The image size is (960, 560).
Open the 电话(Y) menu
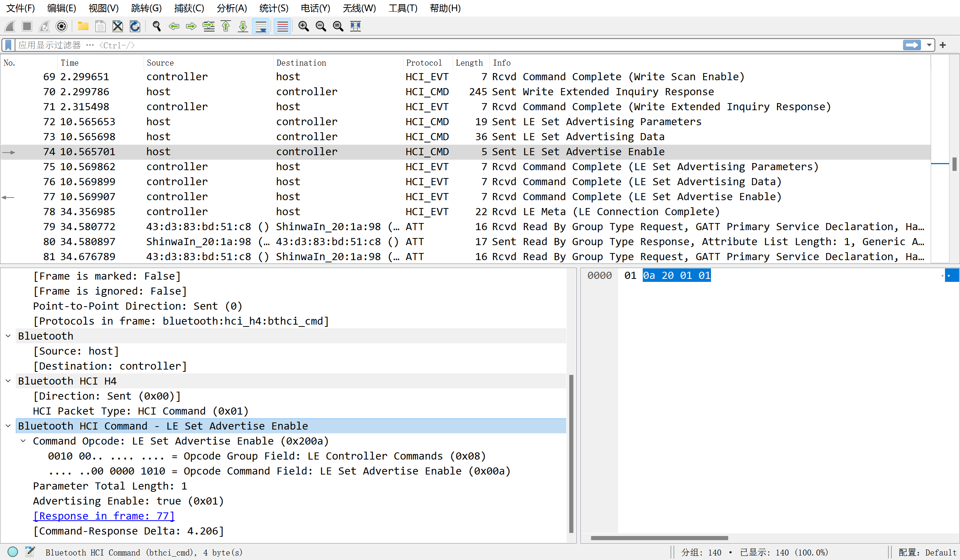[x=315, y=8]
